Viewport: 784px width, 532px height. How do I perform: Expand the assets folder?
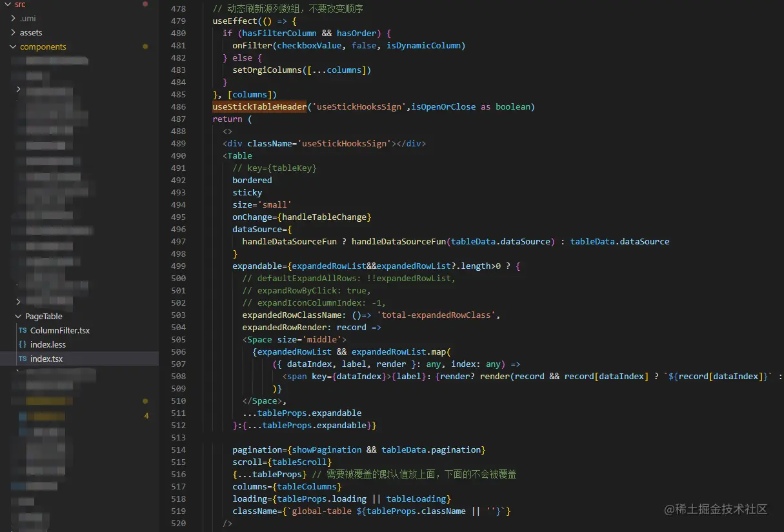(x=14, y=32)
